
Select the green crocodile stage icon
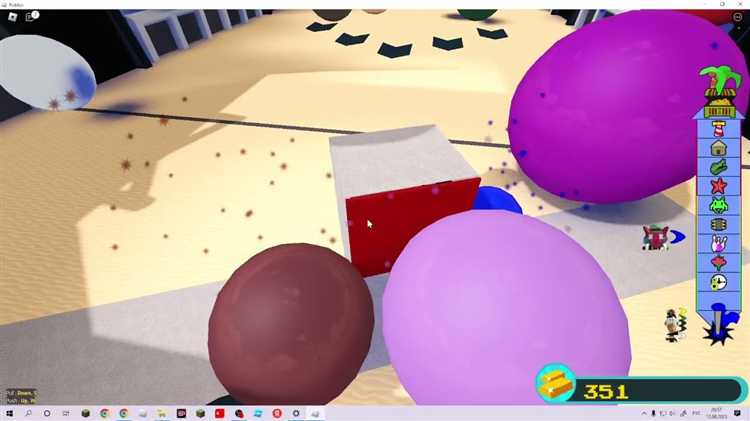pyautogui.click(x=718, y=167)
